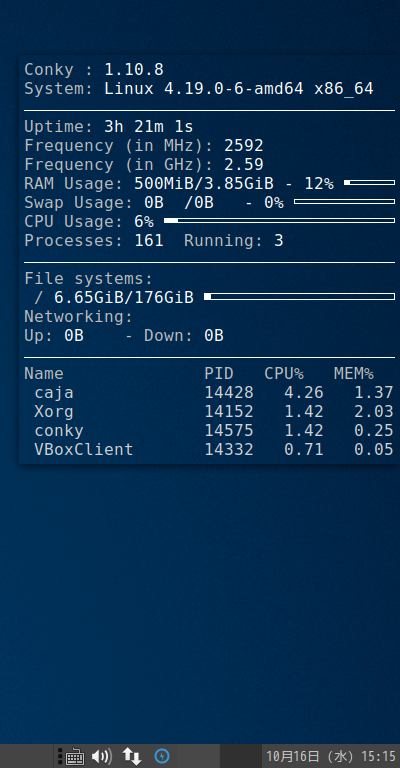The width and height of the screenshot is (400, 768).
Task: Click the Xorg process name
Action: (x=54, y=411)
